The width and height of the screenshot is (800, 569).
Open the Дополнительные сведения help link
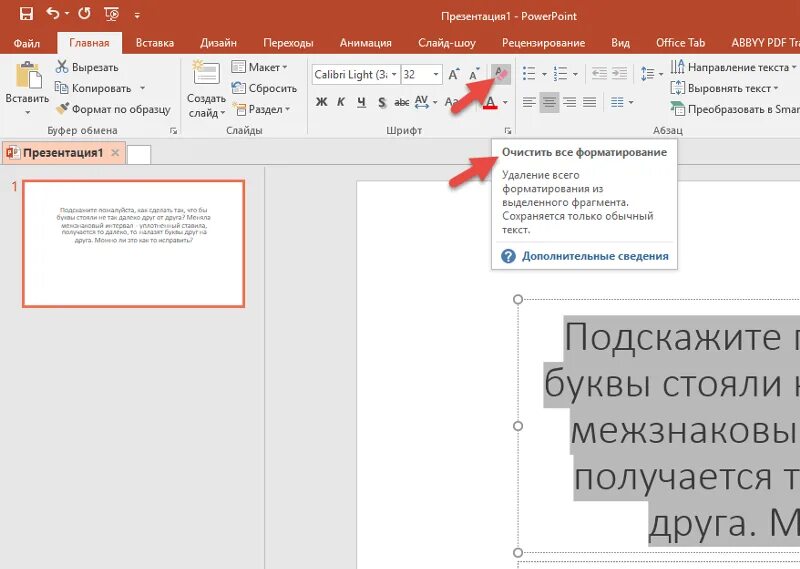coord(595,256)
